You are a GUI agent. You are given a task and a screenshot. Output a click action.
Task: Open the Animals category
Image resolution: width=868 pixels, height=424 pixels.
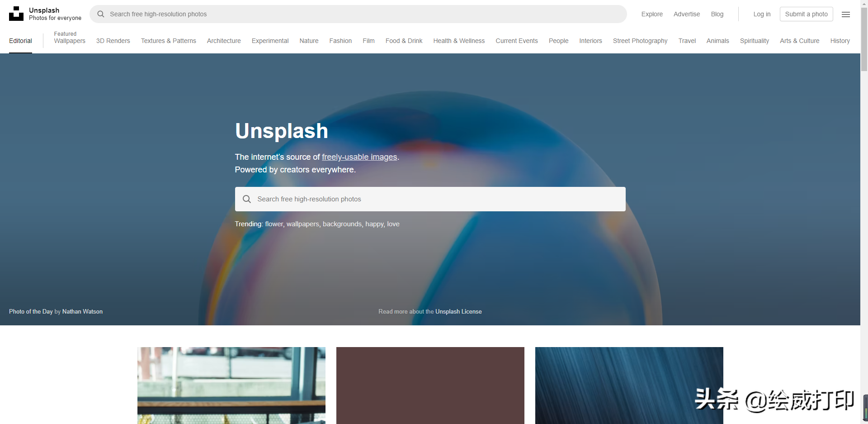click(x=717, y=41)
